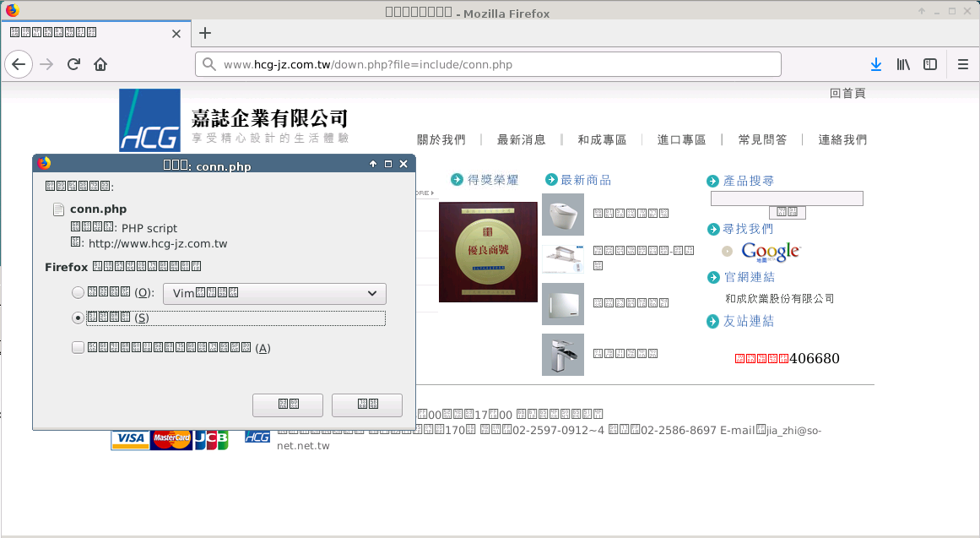Click the Firefox logo in window titlebar
The width and height of the screenshot is (980, 538).
click(13, 11)
